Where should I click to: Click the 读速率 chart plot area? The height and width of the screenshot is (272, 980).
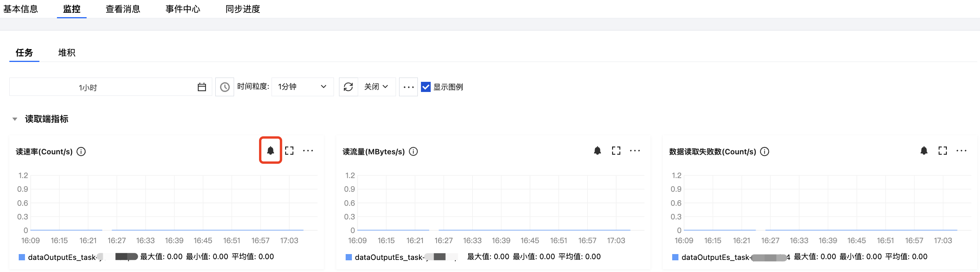174,203
